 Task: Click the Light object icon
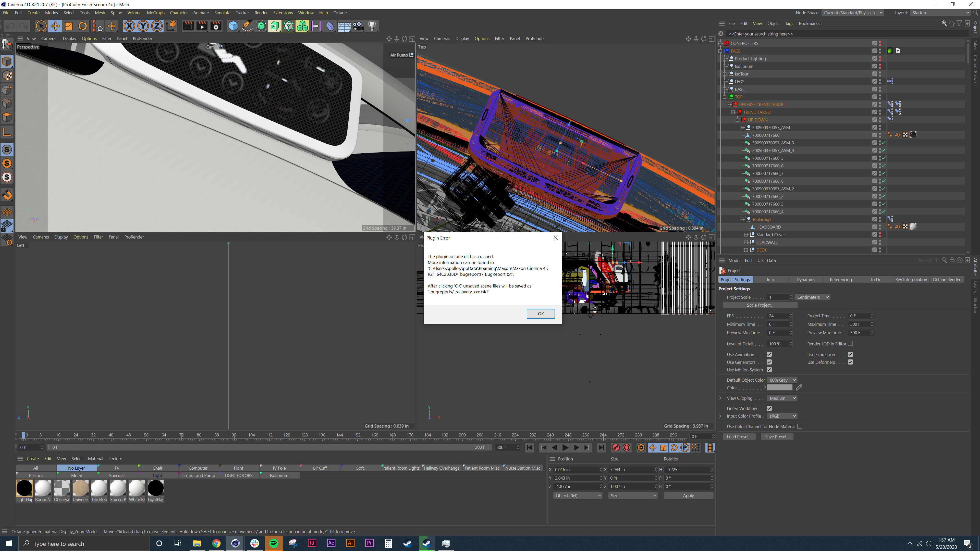click(x=372, y=26)
